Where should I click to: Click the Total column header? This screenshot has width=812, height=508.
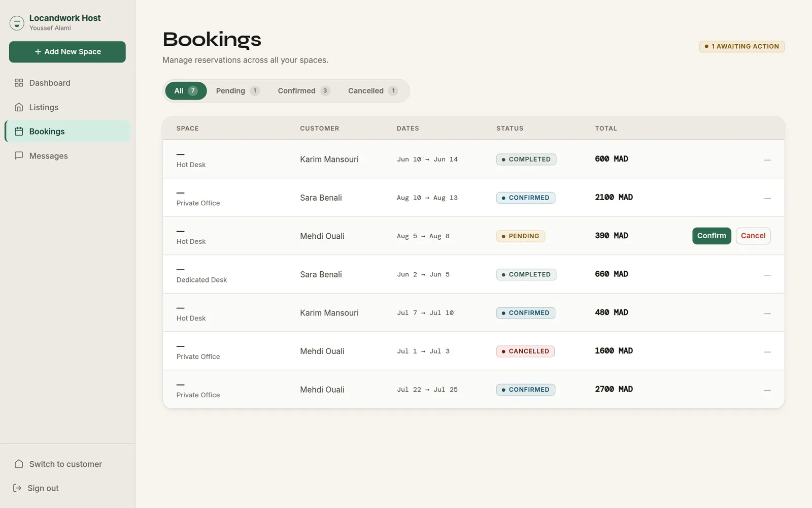click(606, 129)
